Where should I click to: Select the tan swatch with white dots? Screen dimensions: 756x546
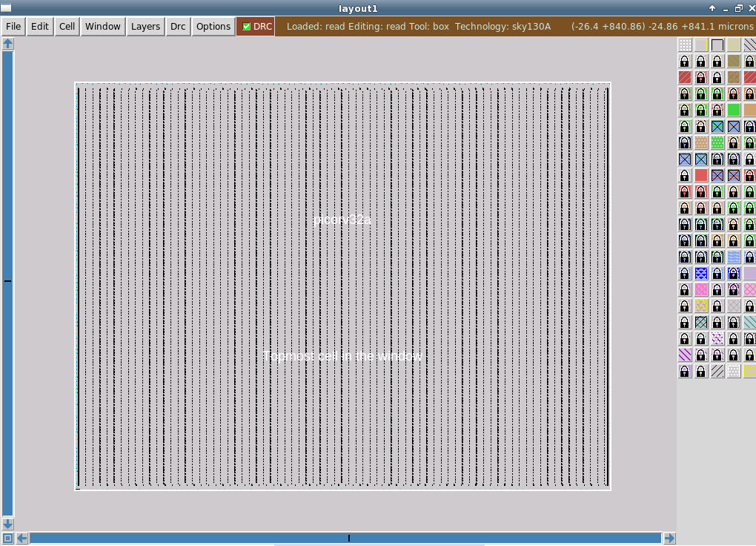pos(701,142)
